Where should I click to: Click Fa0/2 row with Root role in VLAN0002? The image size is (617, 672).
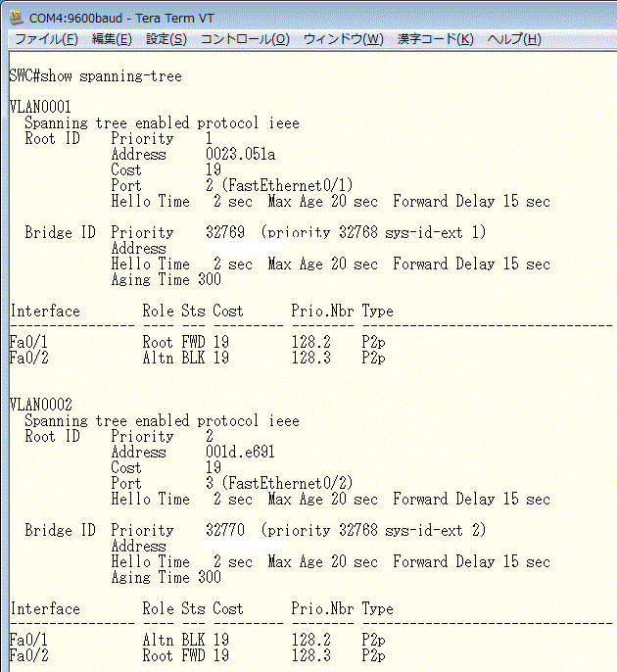(197, 655)
